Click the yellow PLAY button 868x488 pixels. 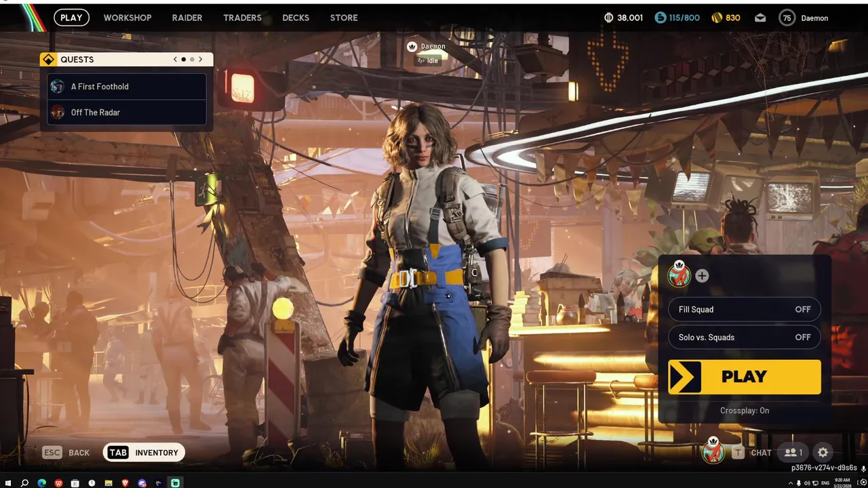pyautogui.click(x=745, y=377)
